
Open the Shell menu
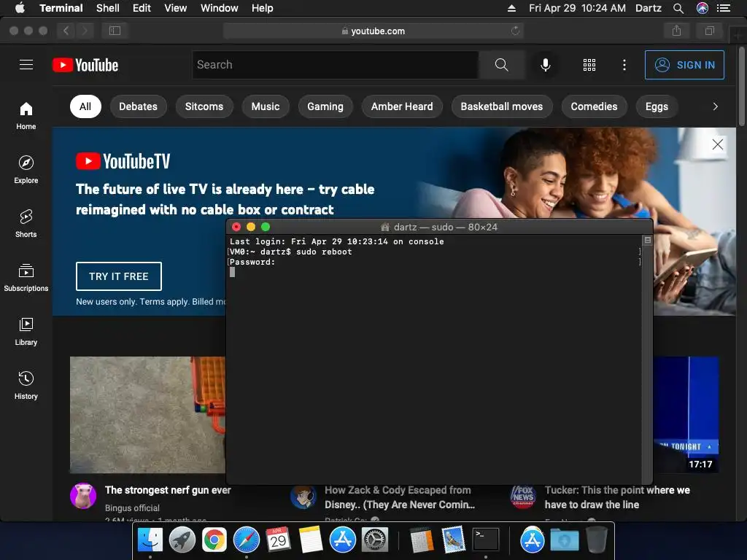(x=108, y=8)
